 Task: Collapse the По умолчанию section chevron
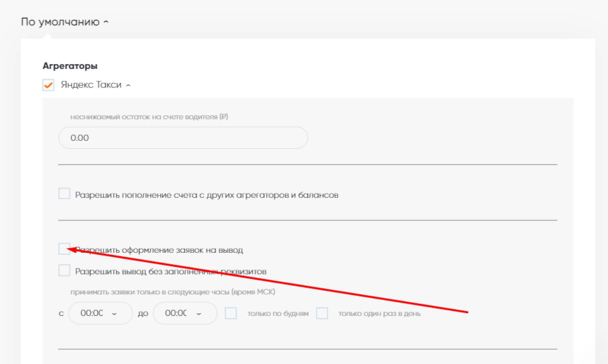(106, 22)
